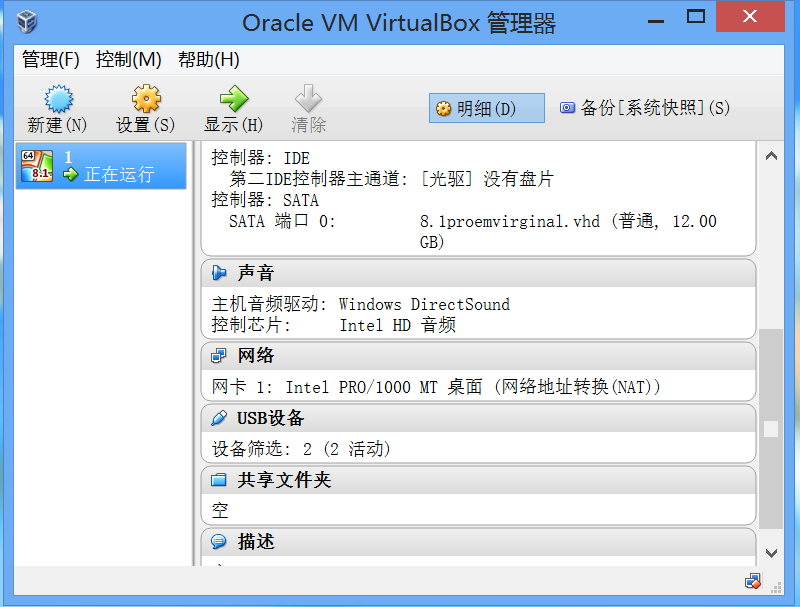The width and height of the screenshot is (800, 607).
Task: Click the 清除 discard arrow icon
Action: [x=309, y=98]
